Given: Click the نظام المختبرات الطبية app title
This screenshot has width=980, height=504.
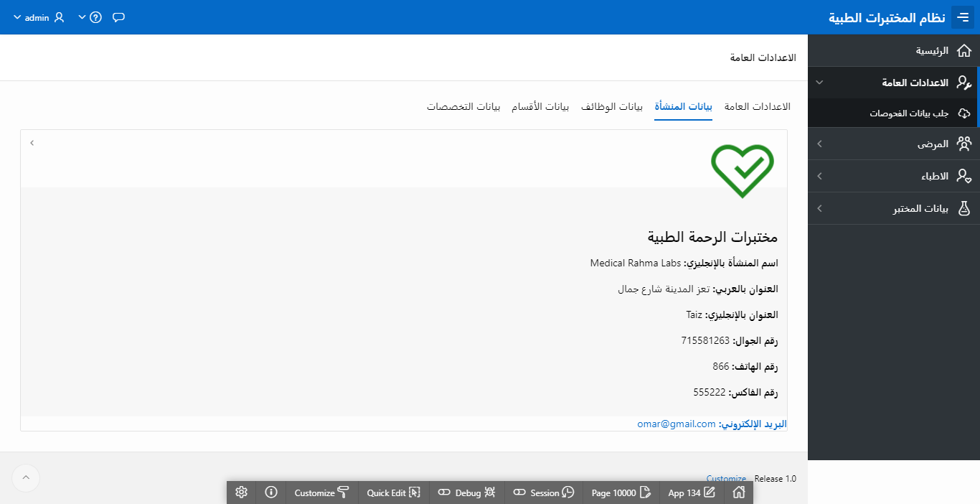Looking at the screenshot, I should pos(887,17).
